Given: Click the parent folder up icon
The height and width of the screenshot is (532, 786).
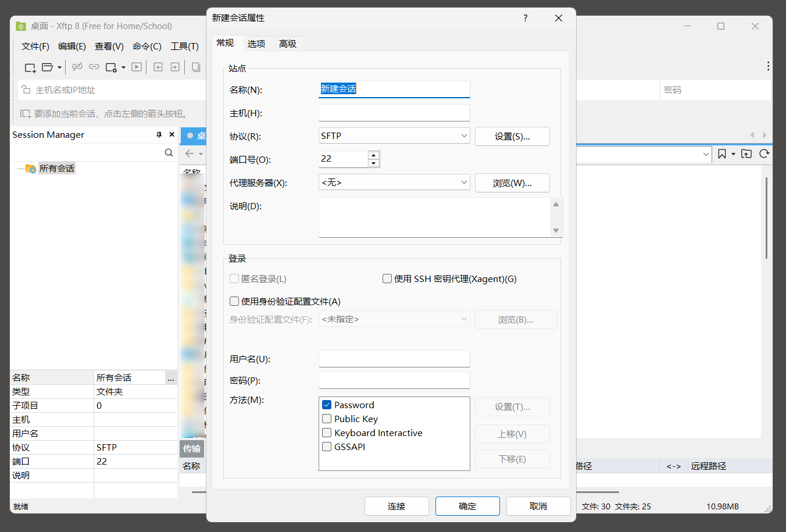Looking at the screenshot, I should pos(746,154).
